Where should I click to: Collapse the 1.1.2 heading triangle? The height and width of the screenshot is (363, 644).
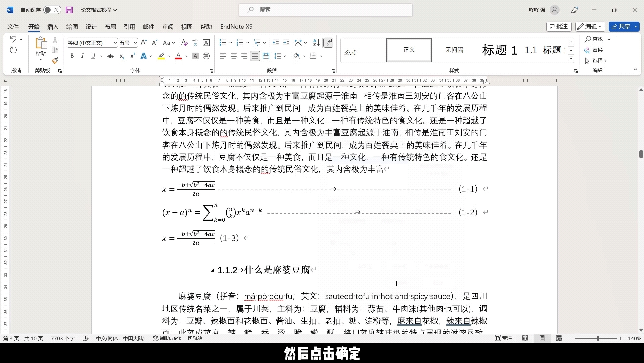click(x=213, y=270)
